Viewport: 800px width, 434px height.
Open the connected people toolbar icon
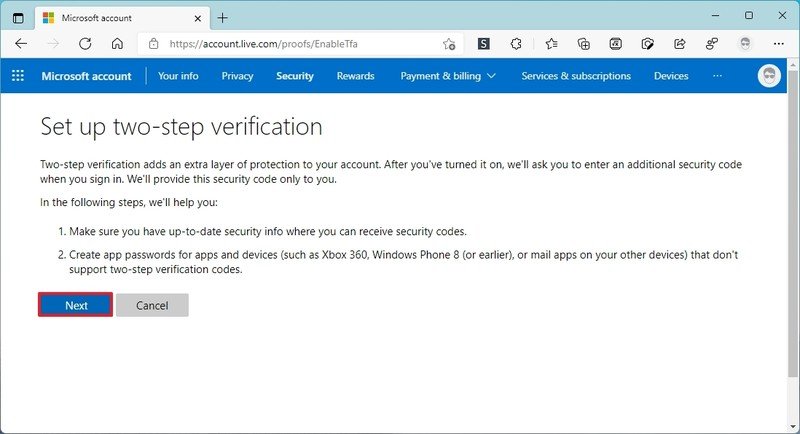712,44
